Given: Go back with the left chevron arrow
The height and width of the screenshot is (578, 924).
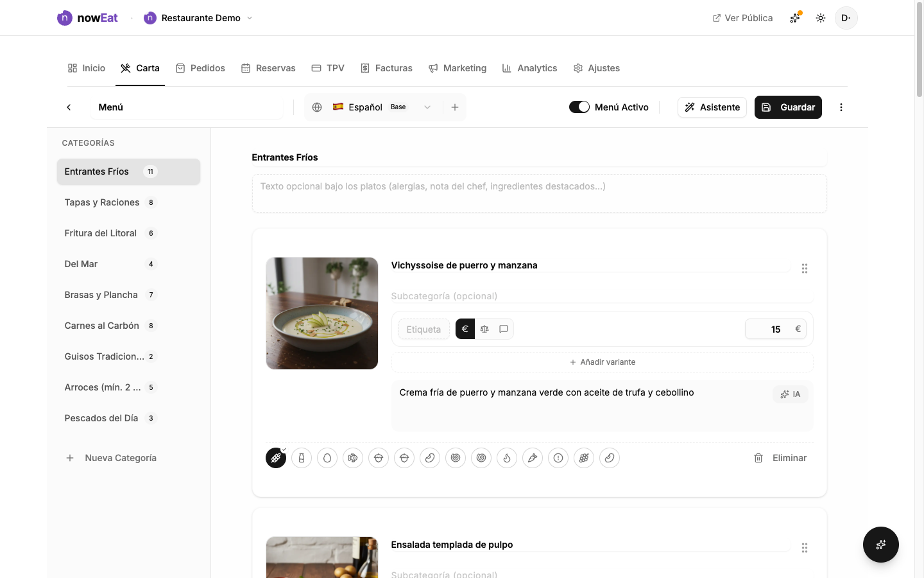Looking at the screenshot, I should [x=69, y=107].
